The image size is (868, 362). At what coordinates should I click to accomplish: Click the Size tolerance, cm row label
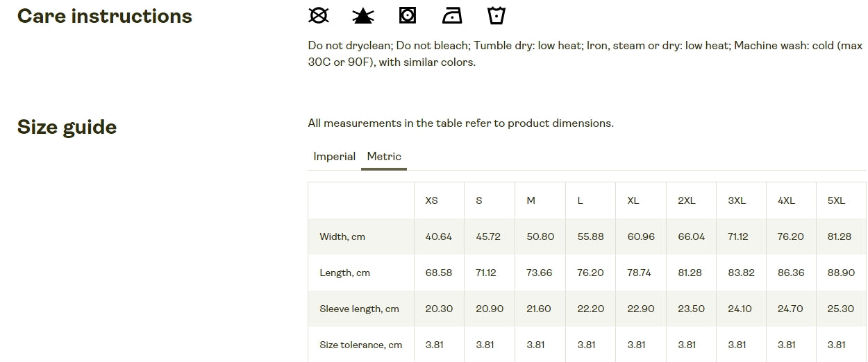361,345
